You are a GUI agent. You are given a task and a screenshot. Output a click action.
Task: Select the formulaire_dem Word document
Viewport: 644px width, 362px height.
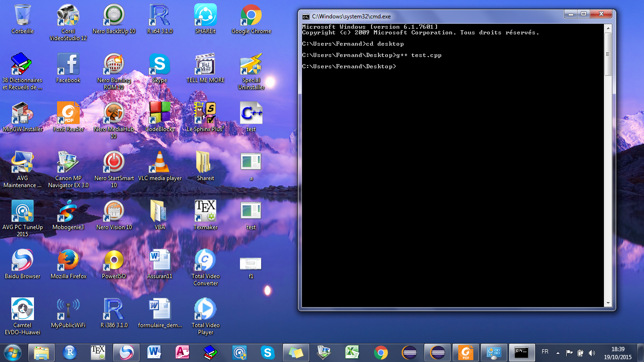160,313
